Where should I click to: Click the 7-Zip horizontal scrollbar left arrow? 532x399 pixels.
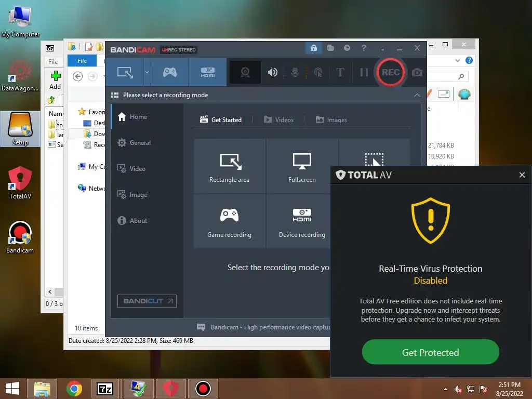coord(50,291)
